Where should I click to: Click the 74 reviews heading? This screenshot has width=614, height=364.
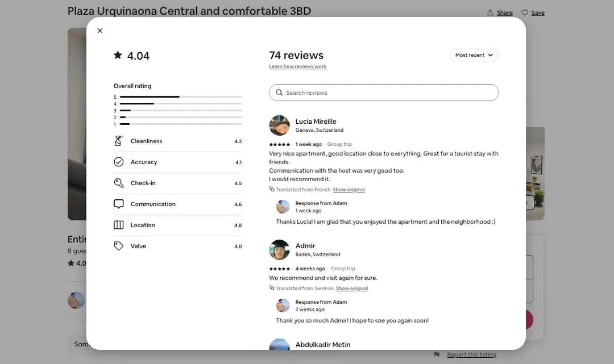296,55
